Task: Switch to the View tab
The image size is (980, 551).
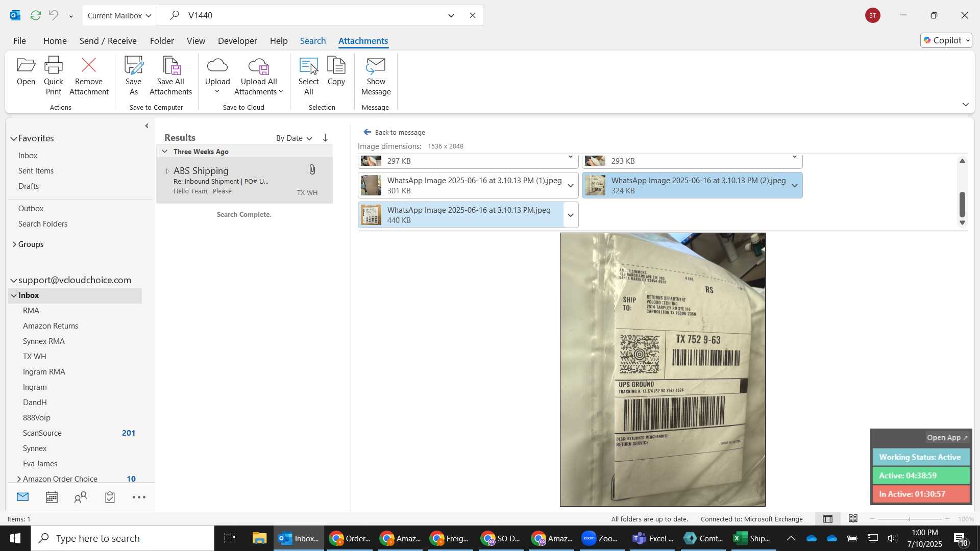Action: (196, 41)
